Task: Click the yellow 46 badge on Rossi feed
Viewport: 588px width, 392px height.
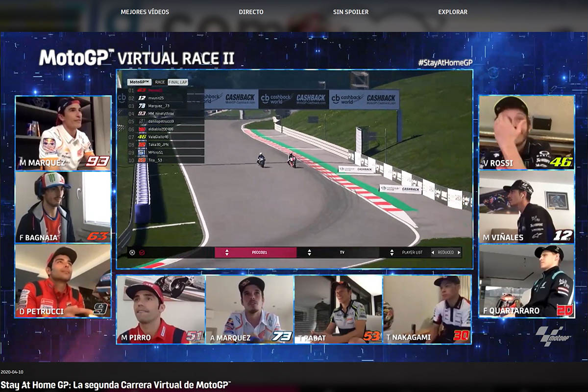Action: [561, 162]
